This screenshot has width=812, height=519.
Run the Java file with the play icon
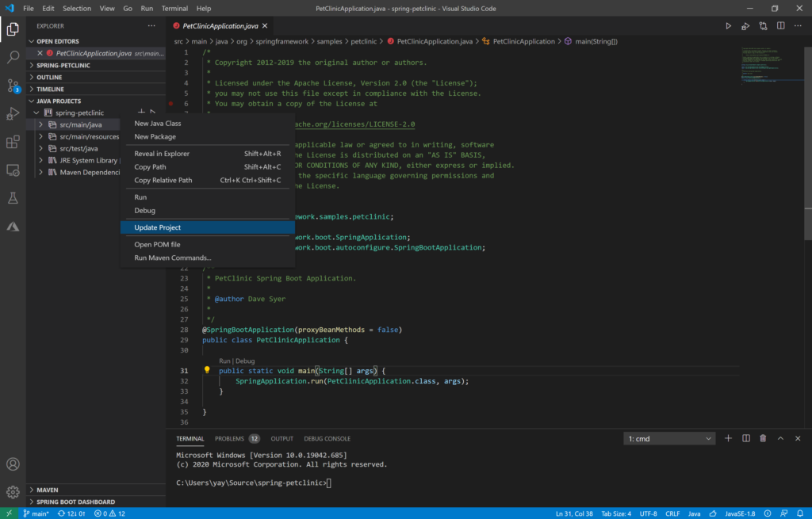point(728,25)
